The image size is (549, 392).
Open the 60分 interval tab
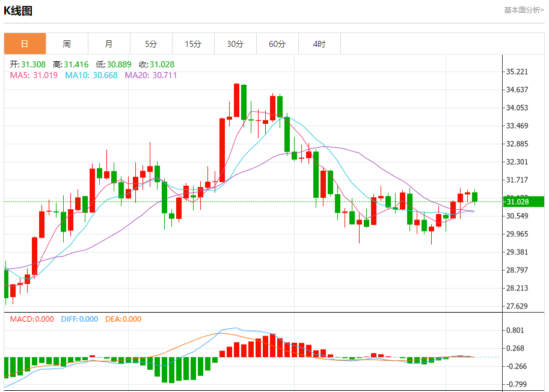(x=277, y=44)
